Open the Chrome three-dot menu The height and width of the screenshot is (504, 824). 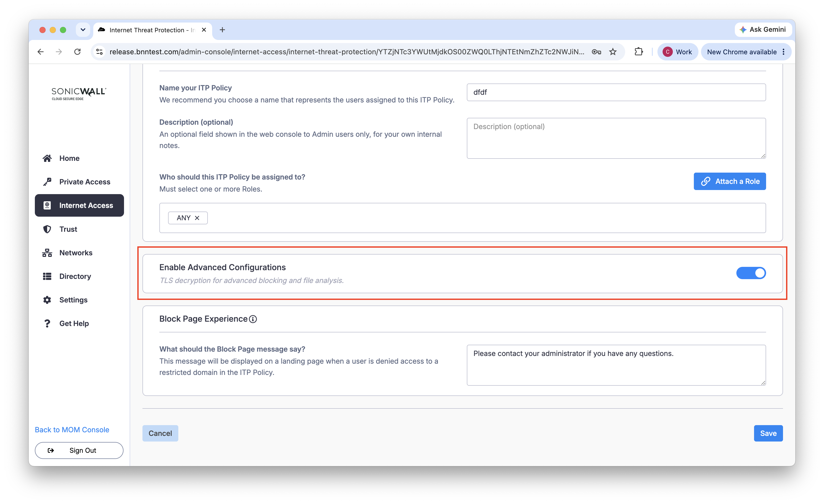784,52
